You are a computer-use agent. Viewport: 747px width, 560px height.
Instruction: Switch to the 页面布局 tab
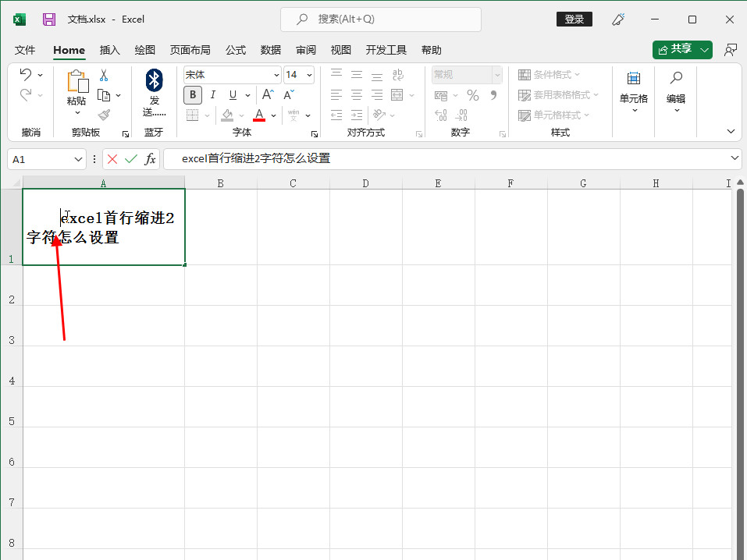pyautogui.click(x=190, y=50)
